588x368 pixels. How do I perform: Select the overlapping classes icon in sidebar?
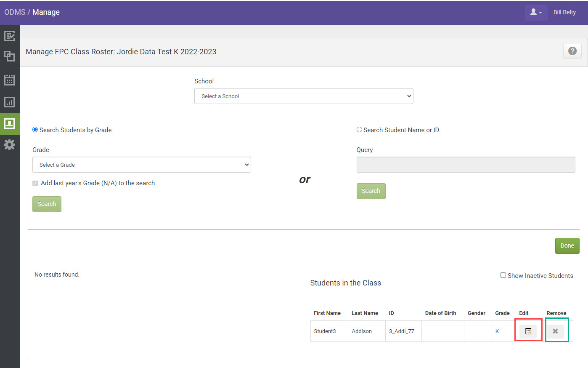[x=10, y=56]
